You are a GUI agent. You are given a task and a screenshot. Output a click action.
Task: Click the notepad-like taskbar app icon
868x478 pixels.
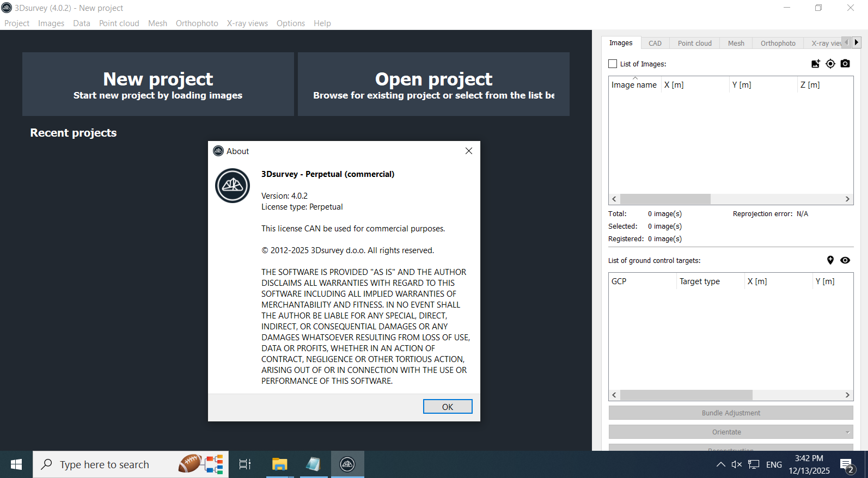pos(314,464)
